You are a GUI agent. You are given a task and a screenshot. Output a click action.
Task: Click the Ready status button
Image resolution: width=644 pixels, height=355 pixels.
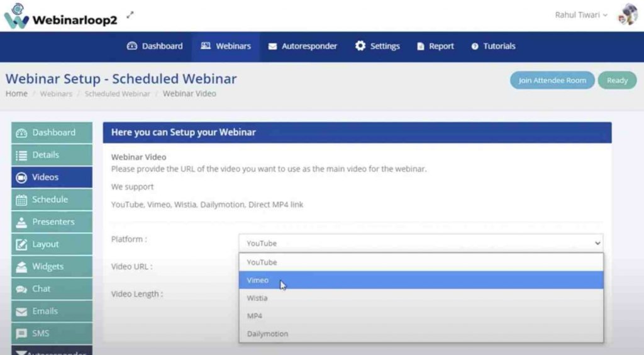coord(617,80)
